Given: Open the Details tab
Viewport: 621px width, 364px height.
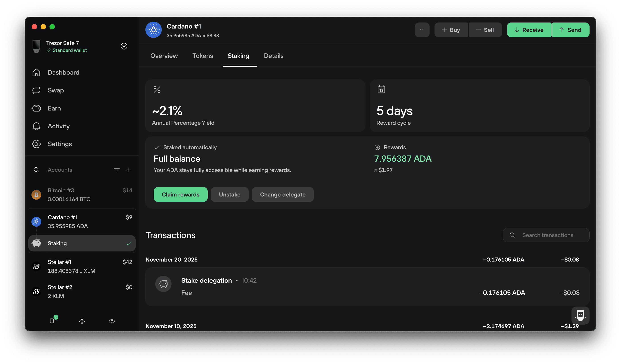Looking at the screenshot, I should point(273,56).
